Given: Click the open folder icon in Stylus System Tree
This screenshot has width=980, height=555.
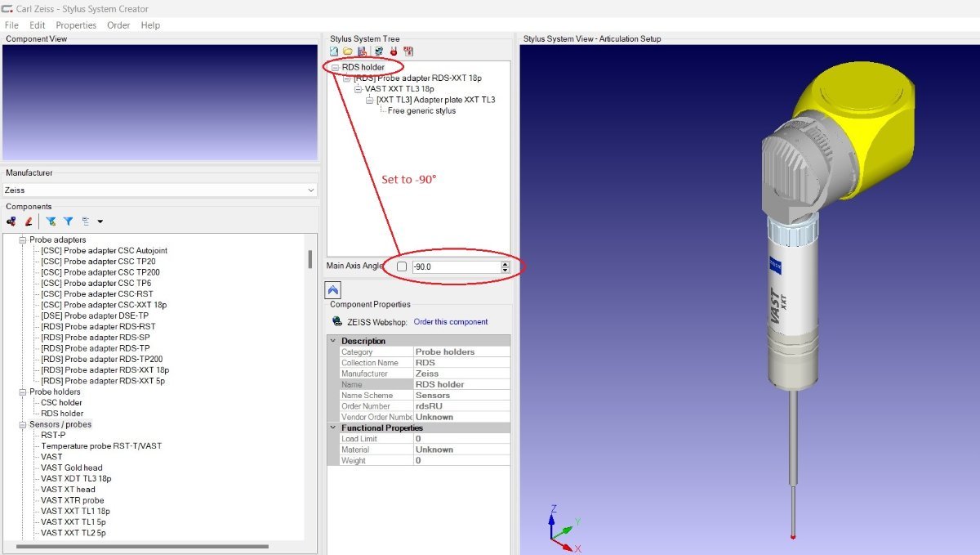Looking at the screenshot, I should tap(347, 51).
